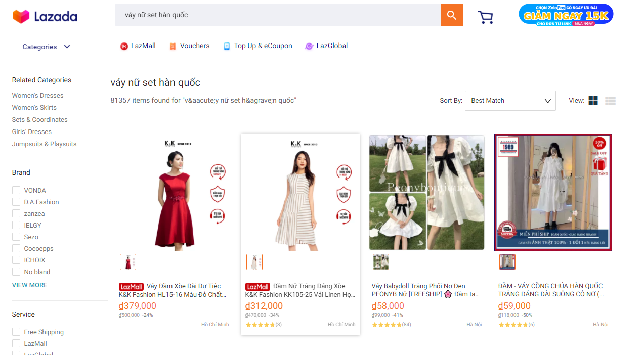This screenshot has width=644, height=355.
Task: Click the Lazada logo
Action: [x=45, y=16]
